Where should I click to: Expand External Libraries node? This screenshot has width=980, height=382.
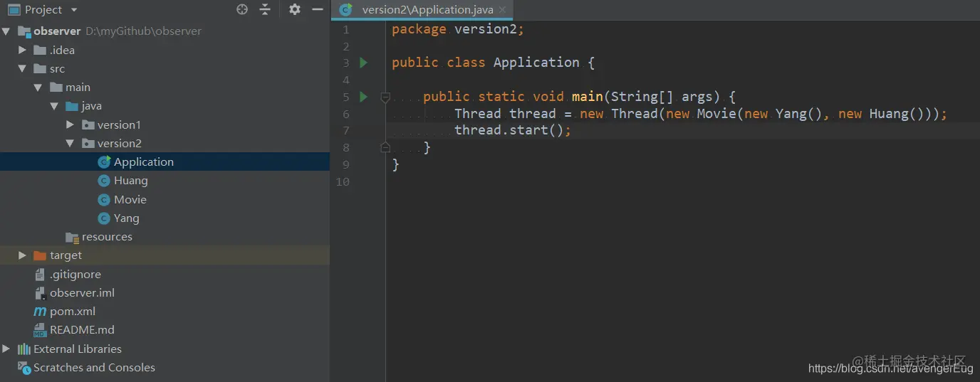pos(6,349)
